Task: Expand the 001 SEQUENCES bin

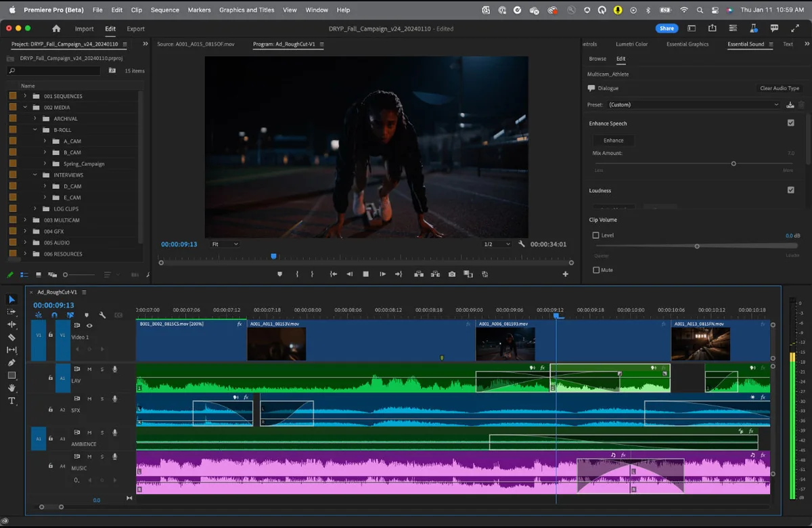Action: [25, 96]
